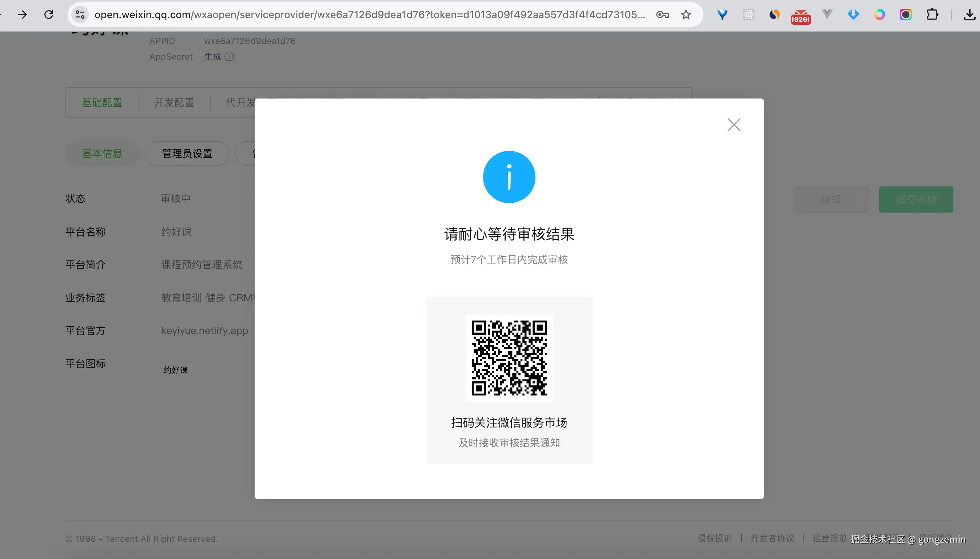Open the browser downloads icon
The width and height of the screenshot is (980, 559).
click(969, 15)
